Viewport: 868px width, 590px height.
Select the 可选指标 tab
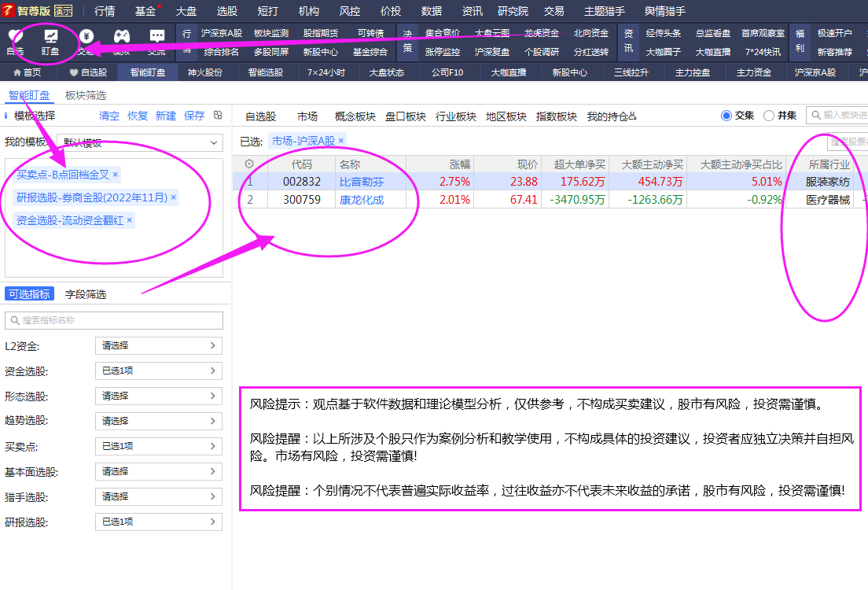point(29,294)
